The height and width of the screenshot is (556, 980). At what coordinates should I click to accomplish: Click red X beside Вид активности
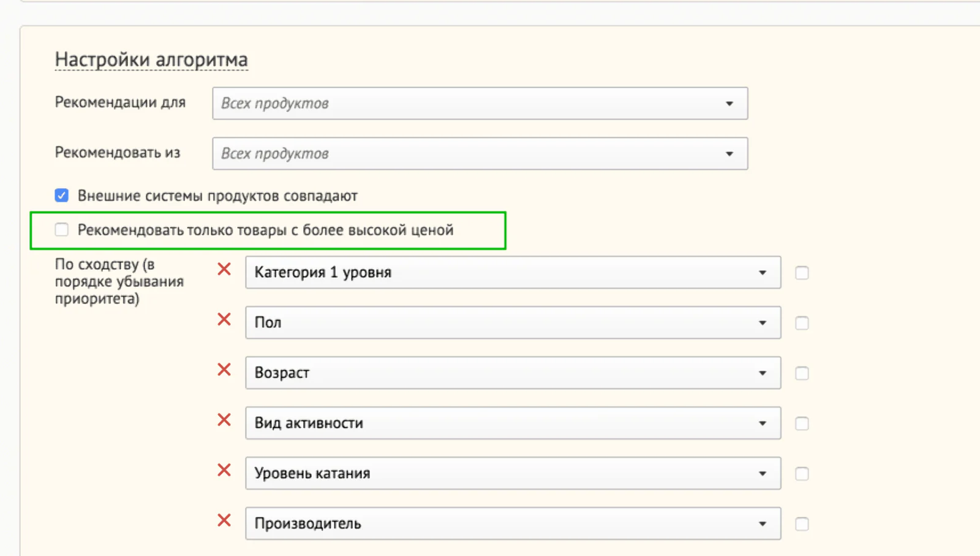pos(224,420)
